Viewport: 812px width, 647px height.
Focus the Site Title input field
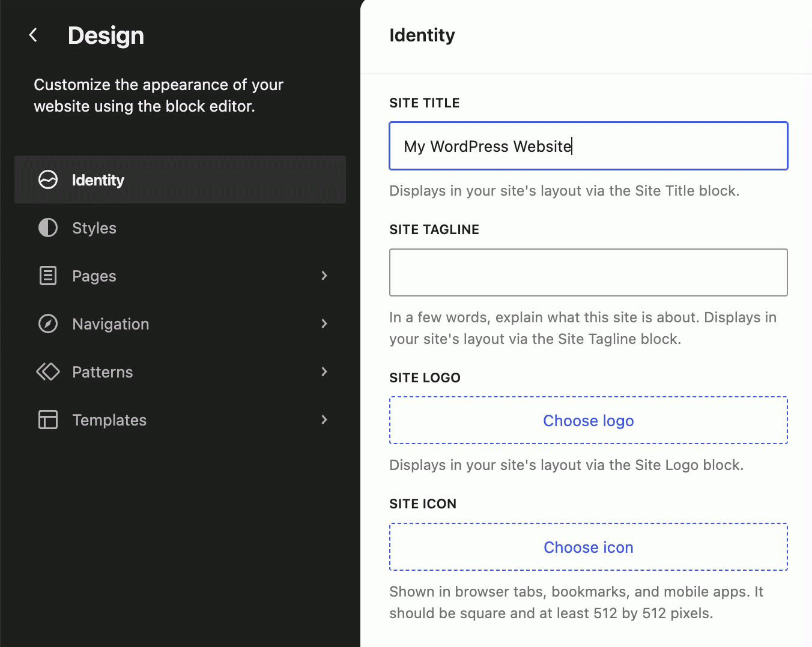pyautogui.click(x=589, y=146)
